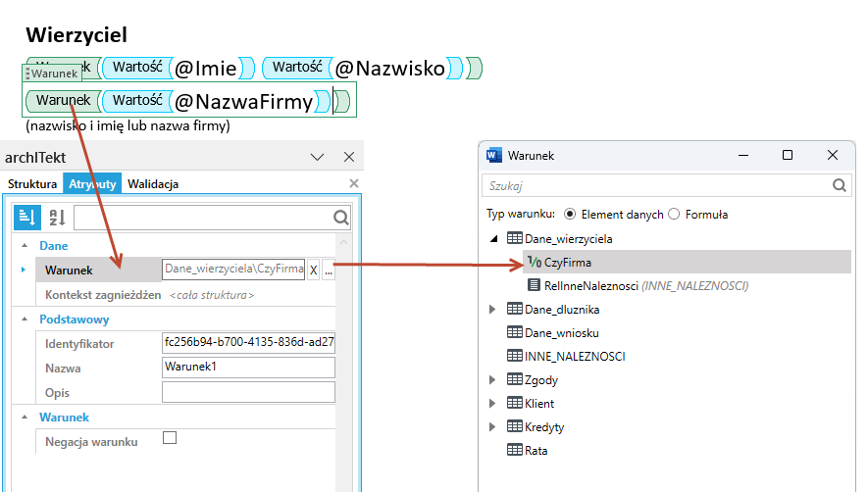Click the @Imie value placeholder
The height and width of the screenshot is (492, 868).
pos(206,68)
